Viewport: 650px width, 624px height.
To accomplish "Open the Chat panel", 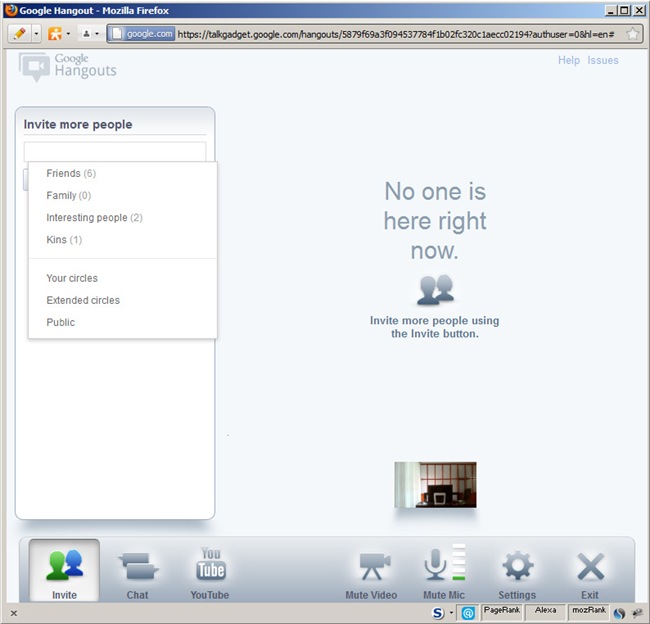I will [138, 575].
